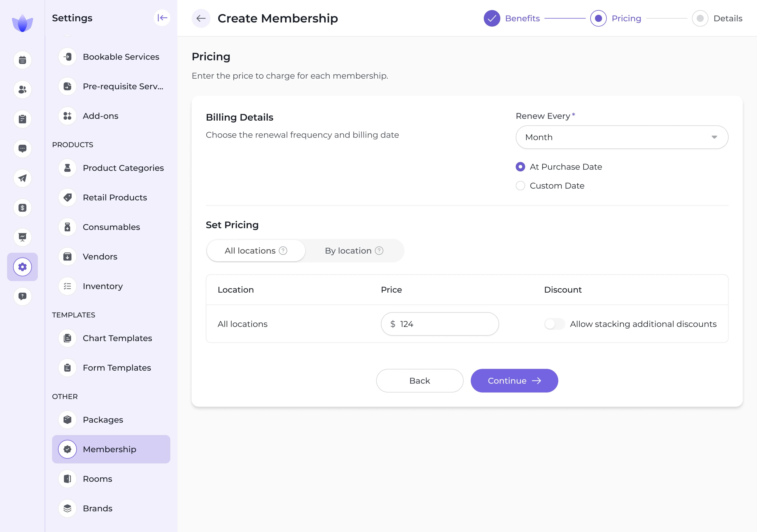Click the Continue button
The image size is (757, 532).
(x=514, y=380)
